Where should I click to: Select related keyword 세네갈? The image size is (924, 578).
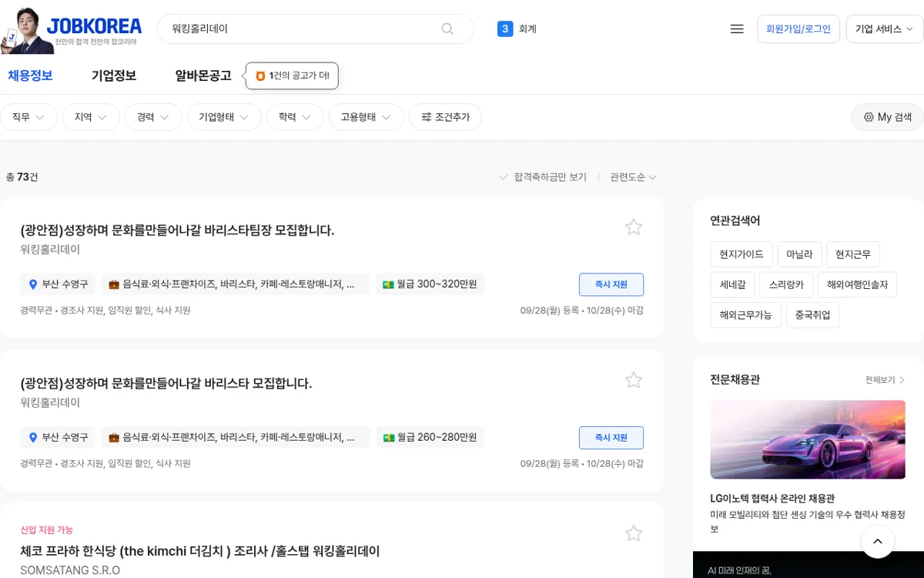click(732, 284)
